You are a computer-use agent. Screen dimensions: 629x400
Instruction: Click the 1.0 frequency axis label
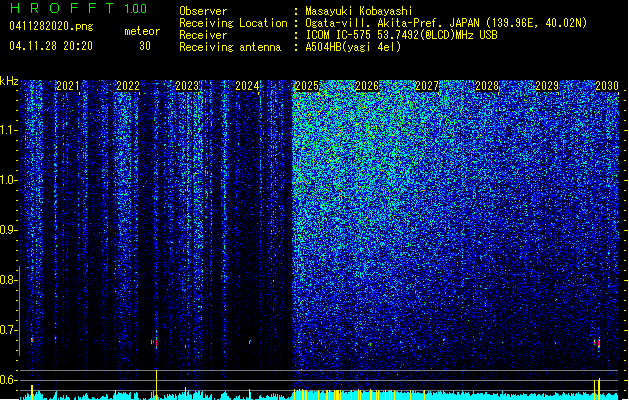point(9,180)
